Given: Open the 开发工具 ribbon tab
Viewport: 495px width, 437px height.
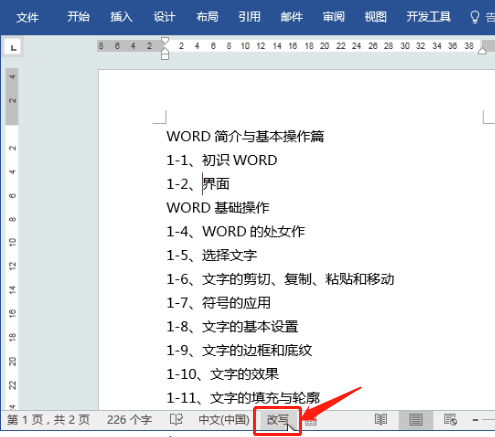Looking at the screenshot, I should (x=429, y=17).
